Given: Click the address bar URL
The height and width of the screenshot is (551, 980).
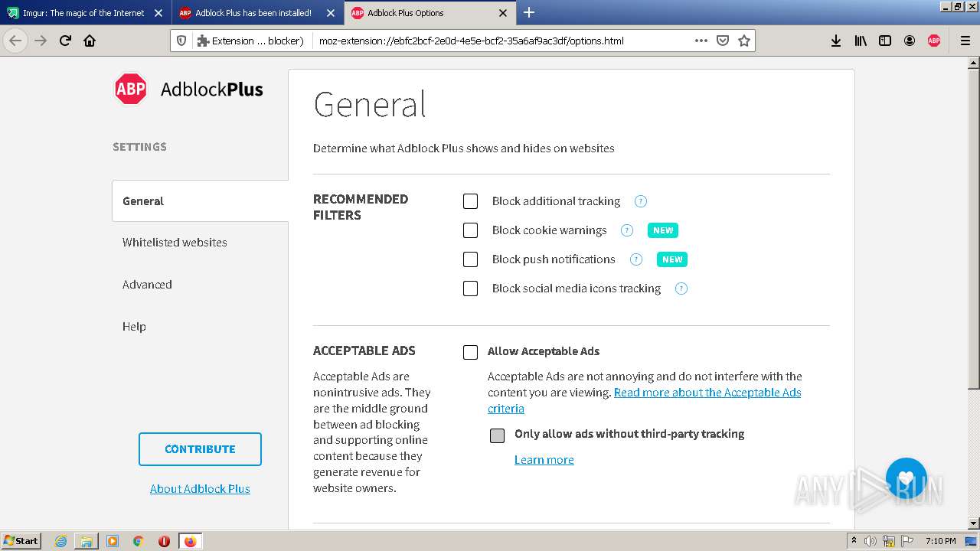Looking at the screenshot, I should 472,41.
